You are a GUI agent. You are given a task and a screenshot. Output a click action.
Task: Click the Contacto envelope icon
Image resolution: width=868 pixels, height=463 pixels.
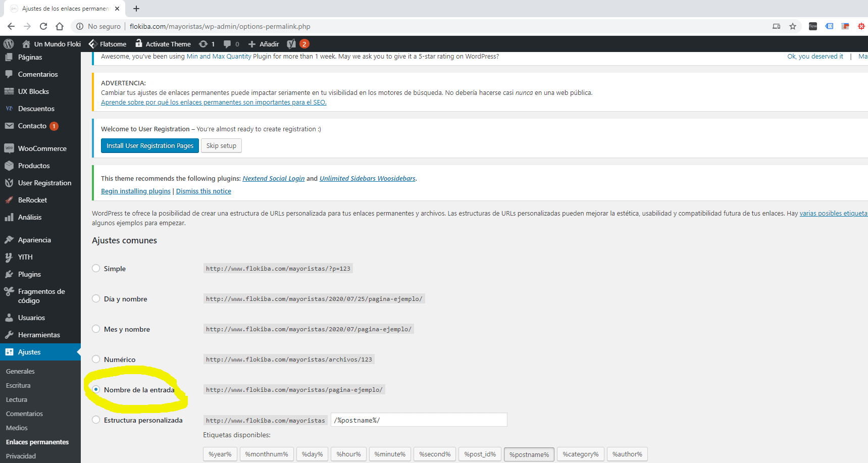(x=9, y=126)
